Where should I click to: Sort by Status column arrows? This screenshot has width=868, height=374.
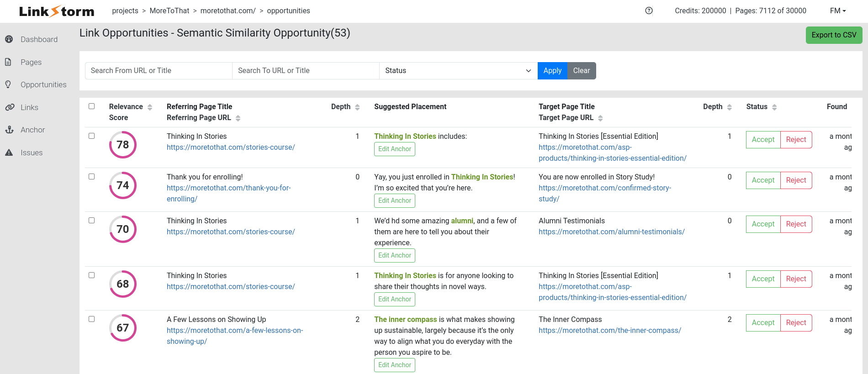(x=774, y=107)
